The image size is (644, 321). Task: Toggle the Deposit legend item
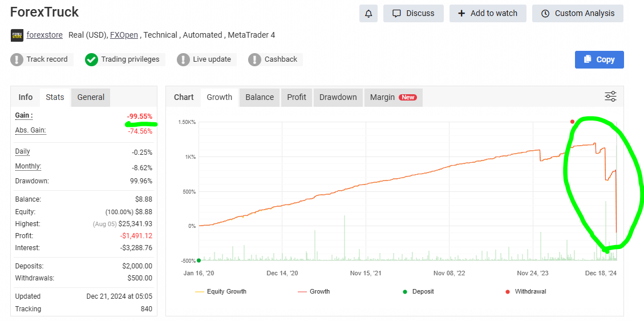click(418, 291)
